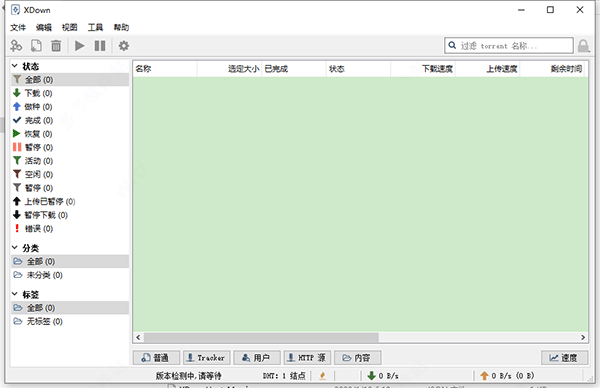
Task: Sort by the 状态 column header
Action: pos(358,69)
